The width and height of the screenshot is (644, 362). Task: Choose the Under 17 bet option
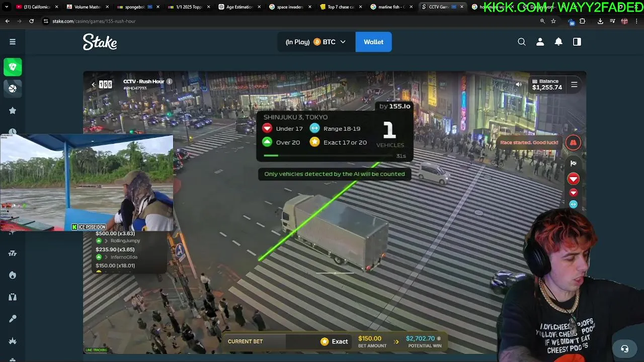coord(283,129)
